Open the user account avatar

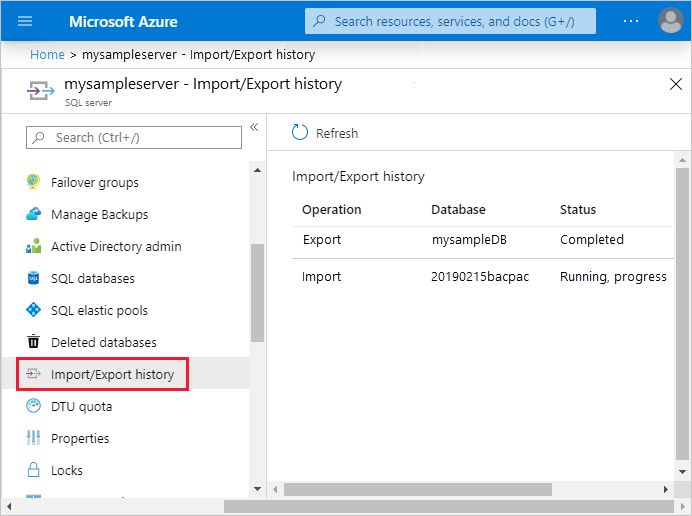tap(670, 21)
